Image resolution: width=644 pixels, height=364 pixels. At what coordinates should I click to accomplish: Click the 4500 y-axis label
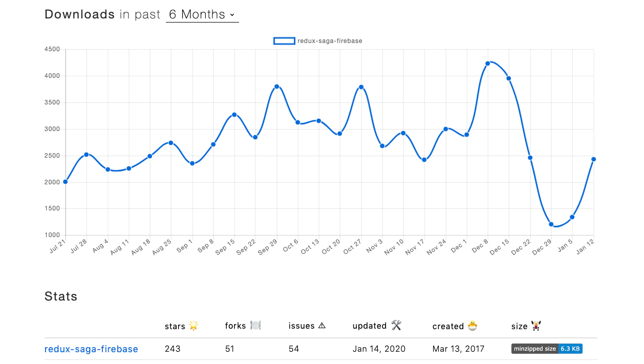(53, 49)
